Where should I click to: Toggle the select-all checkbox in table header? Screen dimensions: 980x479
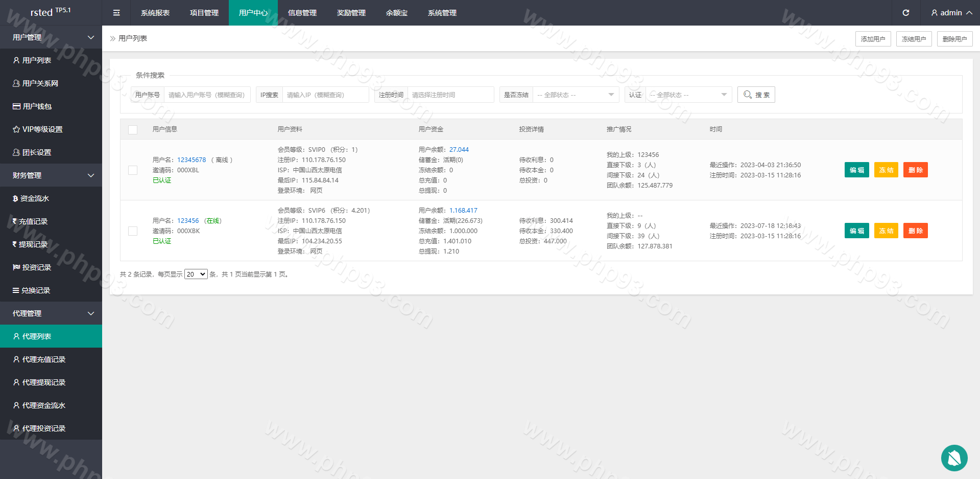coord(133,130)
